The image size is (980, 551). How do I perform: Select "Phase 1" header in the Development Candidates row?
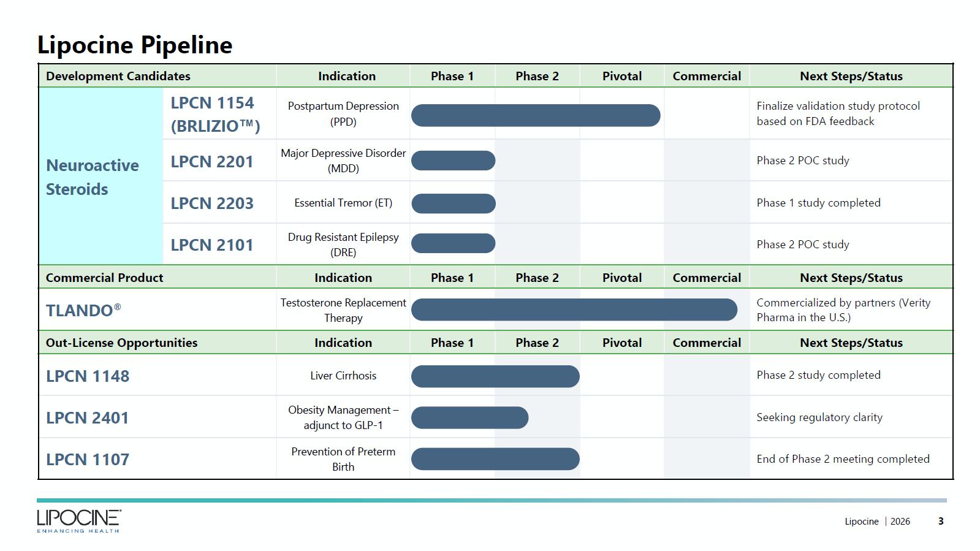point(452,76)
